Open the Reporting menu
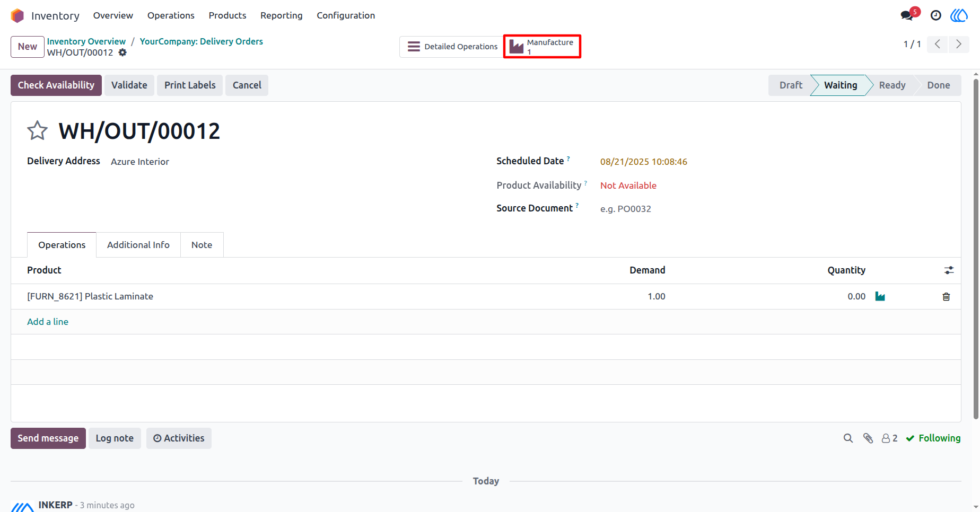Image resolution: width=980 pixels, height=512 pixels. tap(282, 15)
